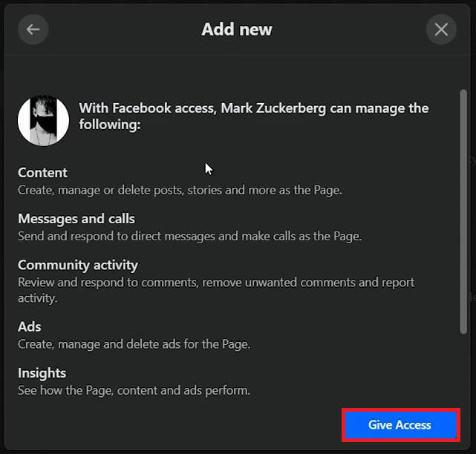The height and width of the screenshot is (454, 476).
Task: Click the direct messages description line
Action: (x=190, y=236)
